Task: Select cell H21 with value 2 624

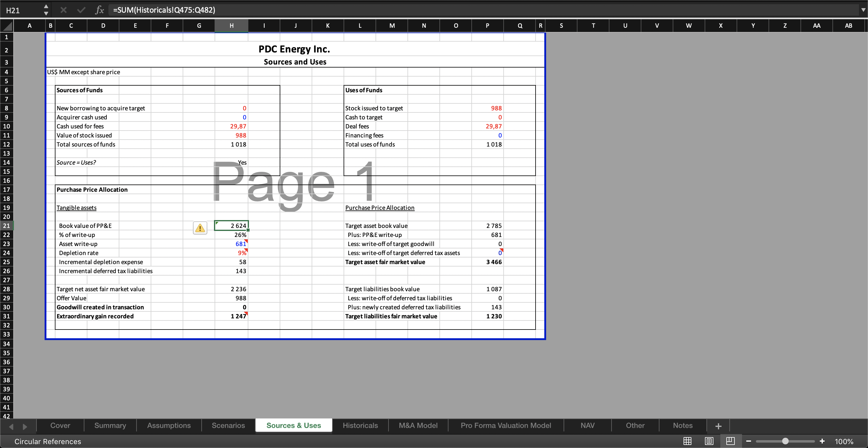Action: click(x=231, y=226)
